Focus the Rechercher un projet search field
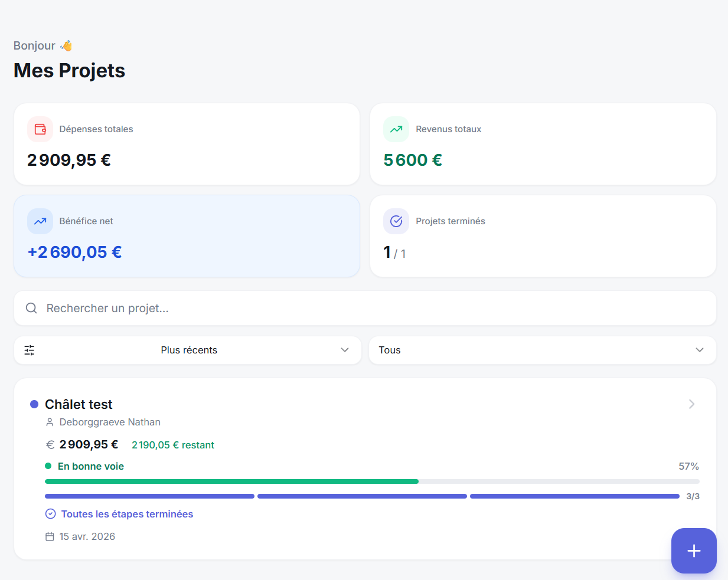728x580 pixels. (365, 308)
